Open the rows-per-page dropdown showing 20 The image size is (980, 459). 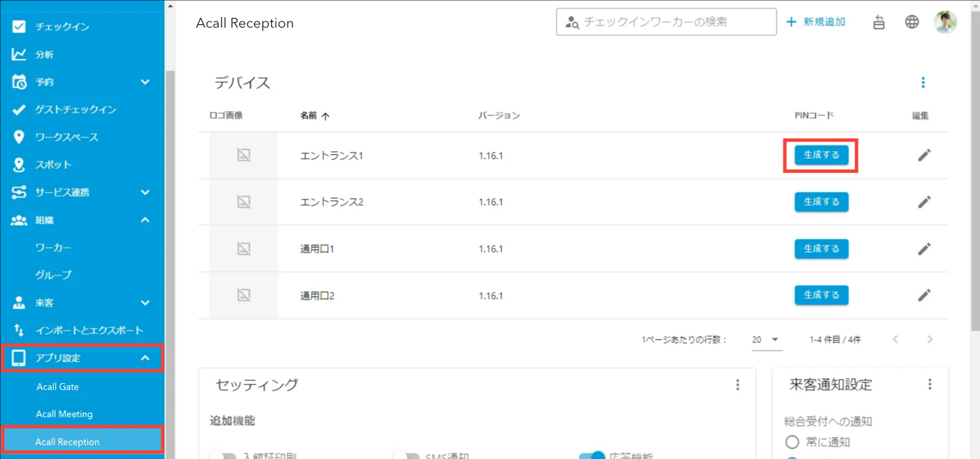point(766,340)
